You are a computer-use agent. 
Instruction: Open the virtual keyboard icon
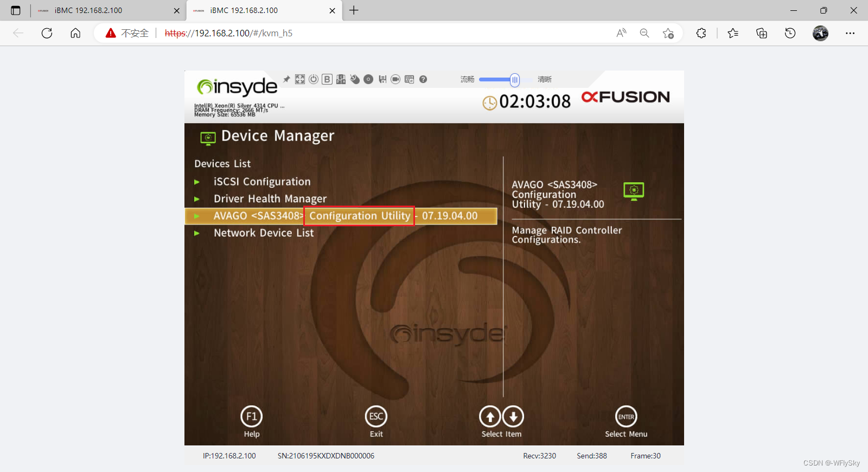coord(410,79)
